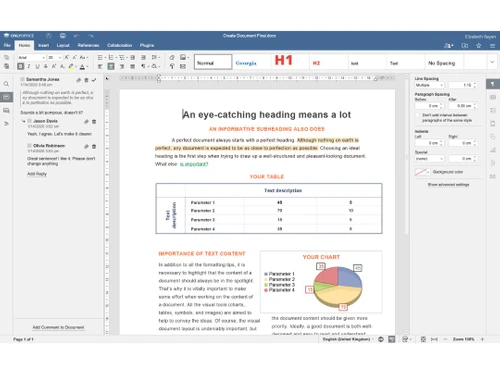
Task: Click the Print icon in title bar
Action: click(x=63, y=35)
